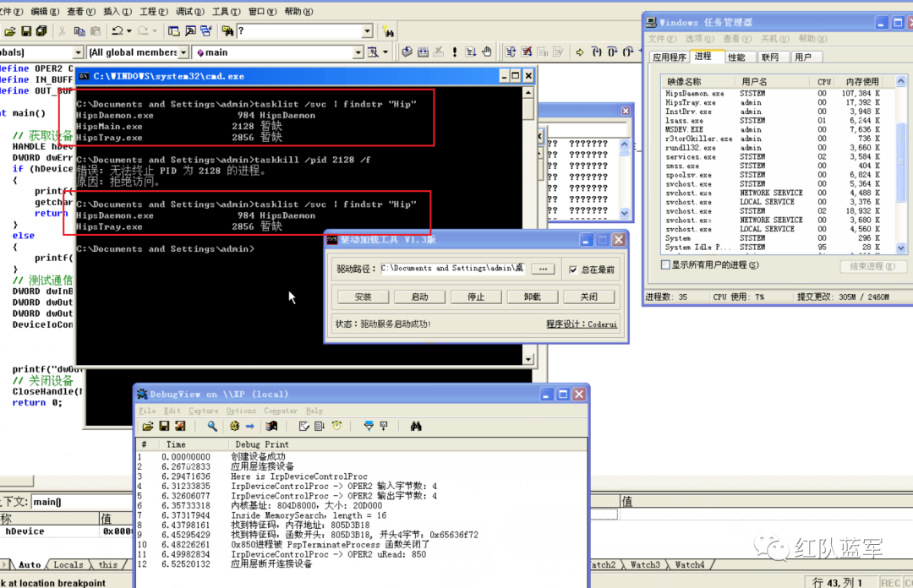
Task: Open Options menu in DebugView
Action: click(241, 411)
